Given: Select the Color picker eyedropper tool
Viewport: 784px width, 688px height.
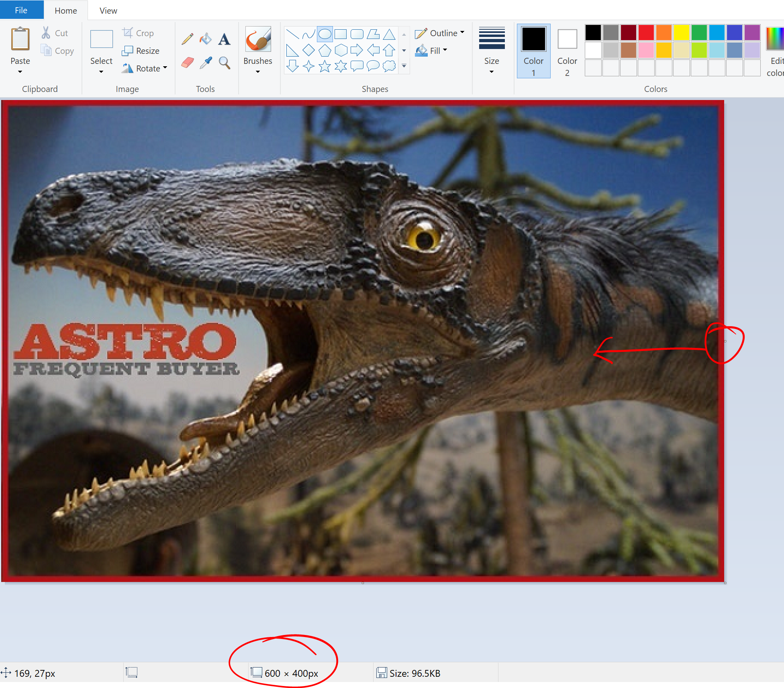Looking at the screenshot, I should (x=206, y=63).
